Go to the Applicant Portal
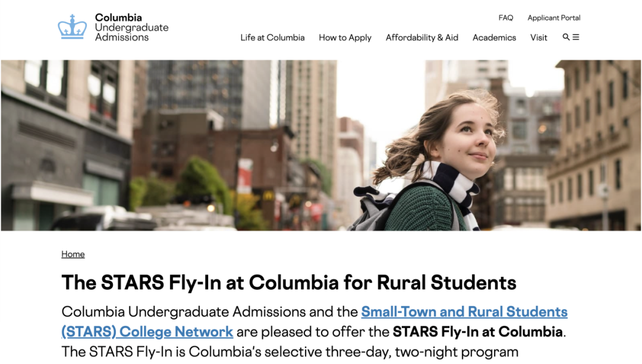This screenshot has height=364, width=642. 554,18
